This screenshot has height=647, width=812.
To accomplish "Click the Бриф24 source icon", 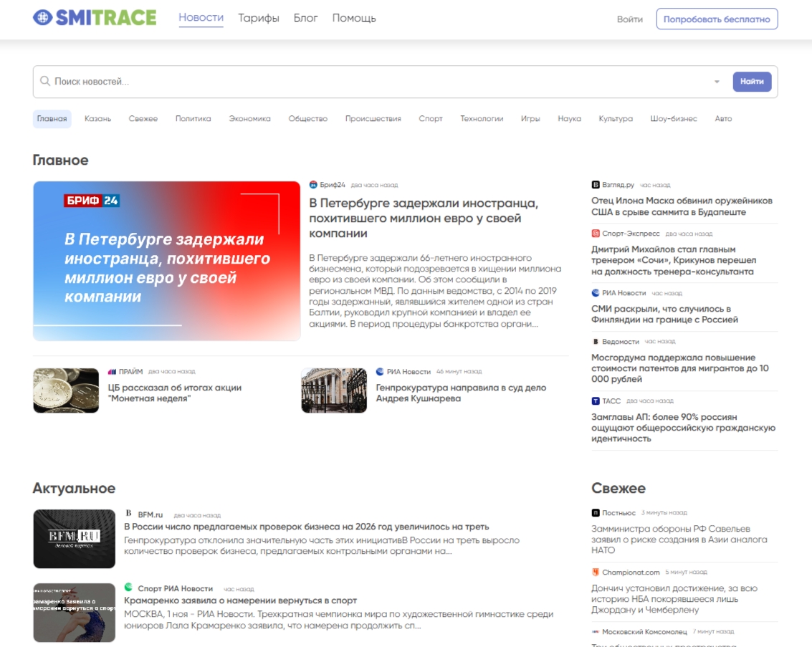I will pyautogui.click(x=313, y=185).
